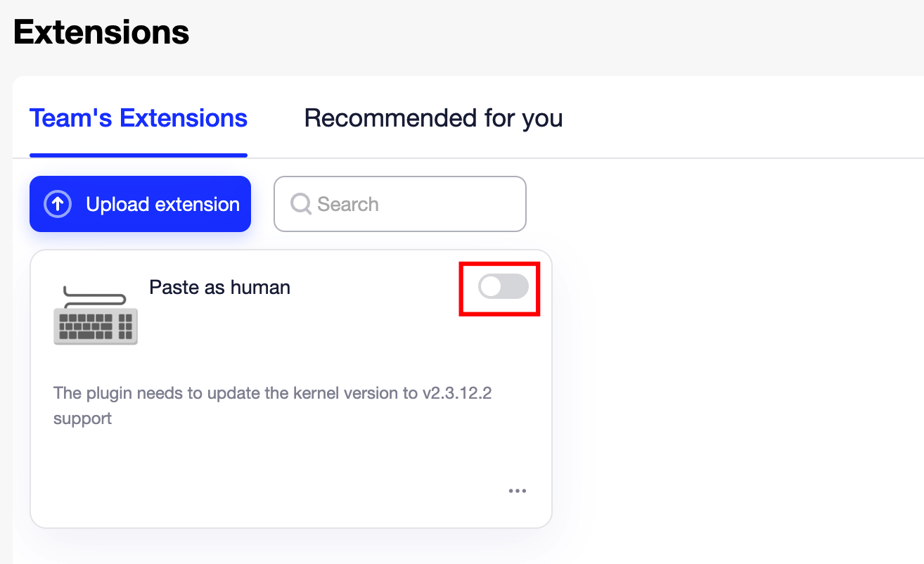This screenshot has height=564, width=924.
Task: Switch to the Recommended for you tab
Action: pos(432,118)
